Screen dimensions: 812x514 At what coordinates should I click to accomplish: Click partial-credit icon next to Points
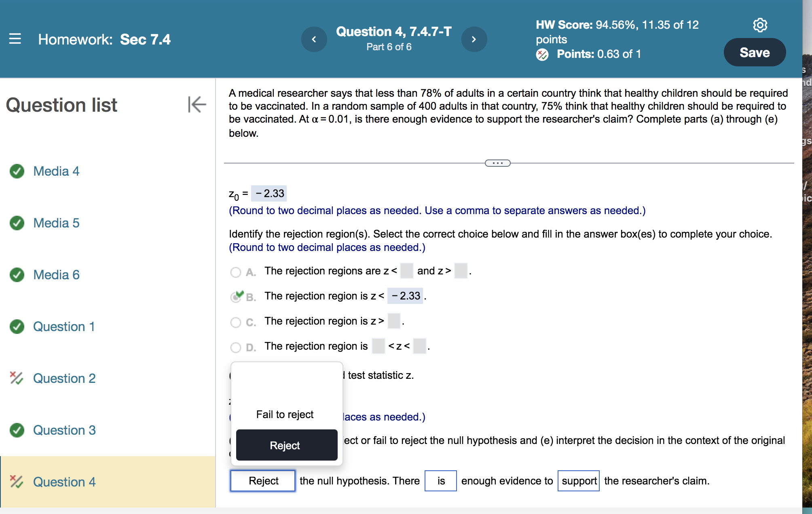tap(542, 54)
